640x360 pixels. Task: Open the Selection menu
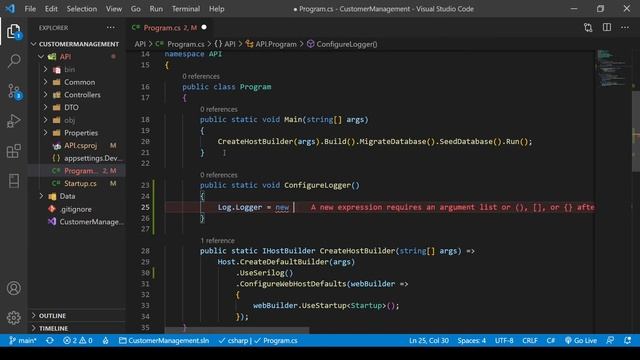[x=82, y=9]
